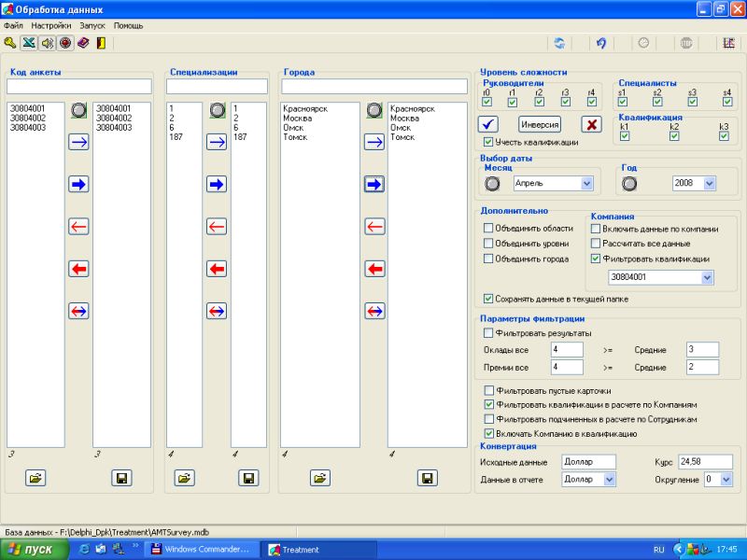Open the Настройки menu

tap(50, 25)
